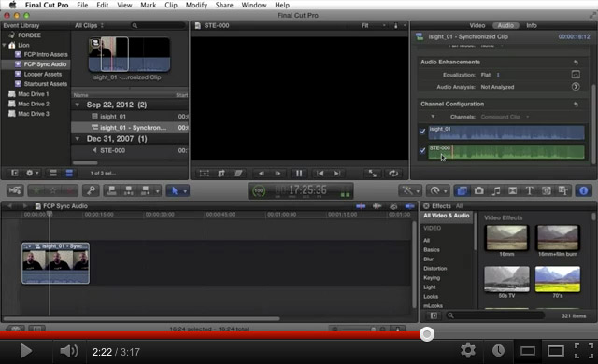Toggle snapping in the timeline

409,206
